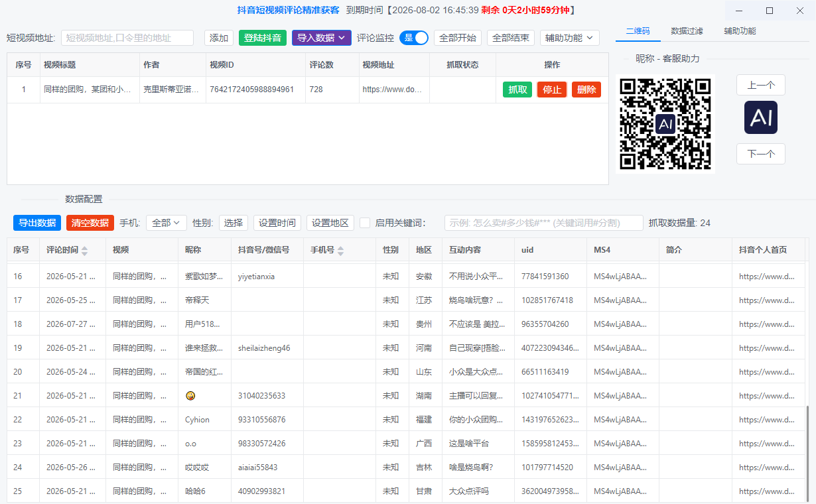This screenshot has height=504, width=816.
Task: Click nickname 帝释天 in row 17
Action: coord(197,300)
